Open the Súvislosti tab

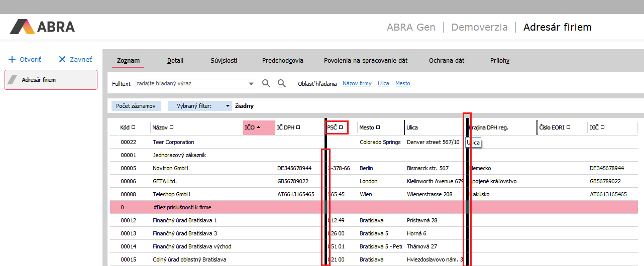[x=224, y=60]
